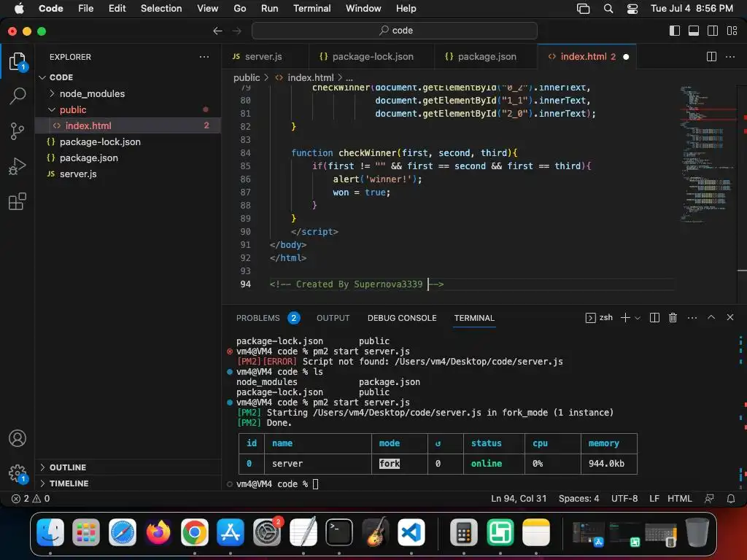Toggle the primary side bar
747x560 pixels.
tap(675, 31)
